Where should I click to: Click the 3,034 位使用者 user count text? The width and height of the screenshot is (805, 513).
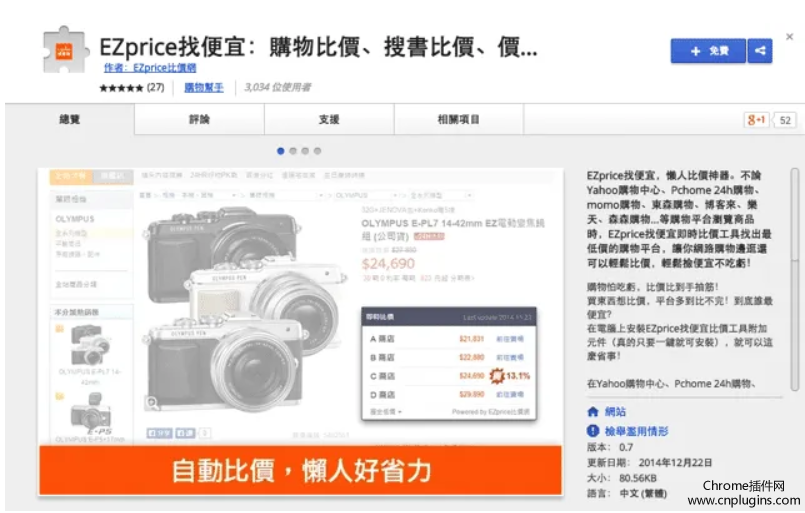point(278,87)
